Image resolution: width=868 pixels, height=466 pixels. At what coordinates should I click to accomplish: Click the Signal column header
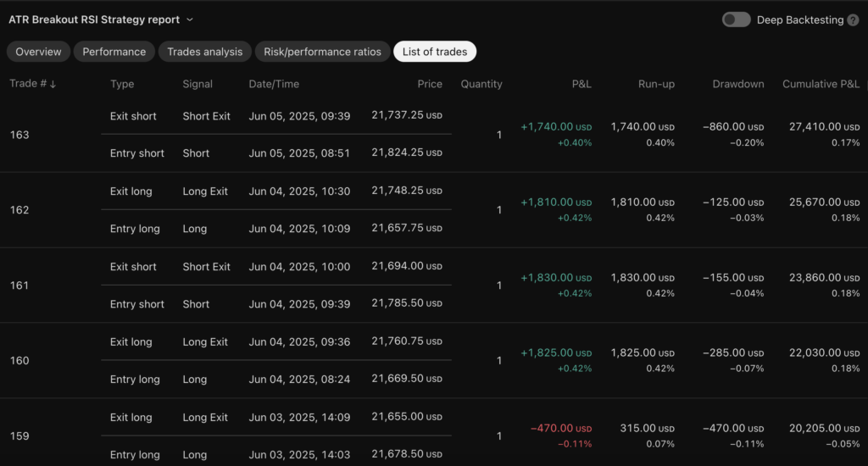(198, 84)
